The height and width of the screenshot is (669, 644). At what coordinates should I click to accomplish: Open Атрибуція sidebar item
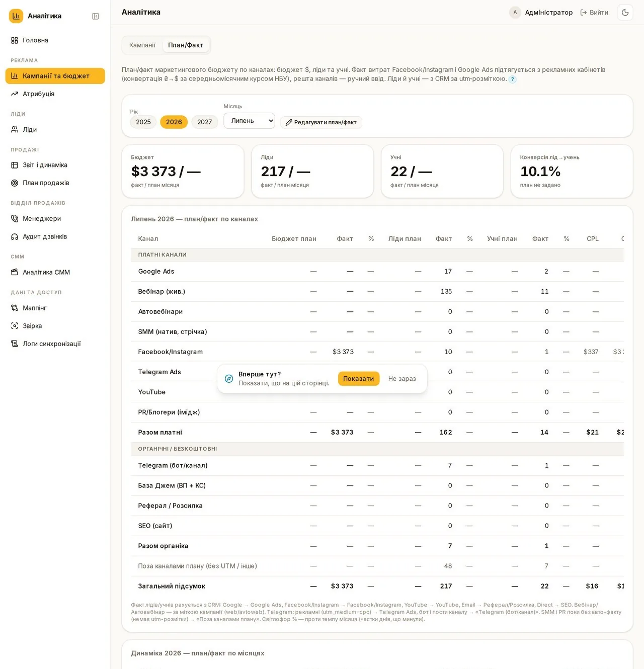(55, 94)
